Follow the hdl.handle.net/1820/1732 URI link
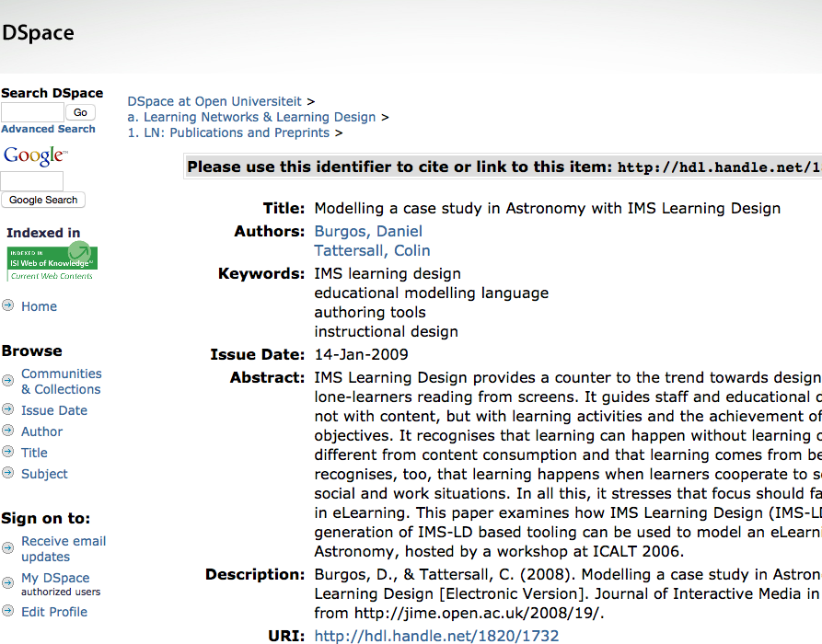Viewport: 822px width, 644px height. click(x=436, y=636)
